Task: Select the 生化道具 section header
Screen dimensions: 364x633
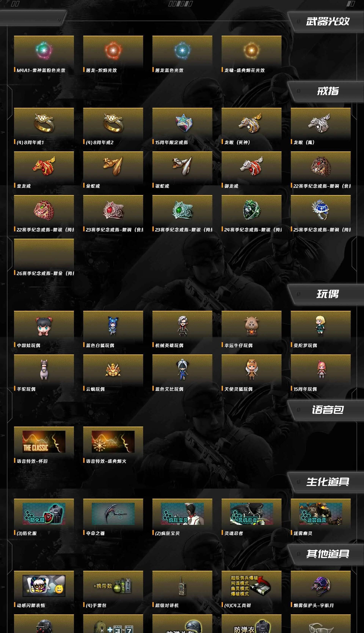Action: tap(328, 482)
